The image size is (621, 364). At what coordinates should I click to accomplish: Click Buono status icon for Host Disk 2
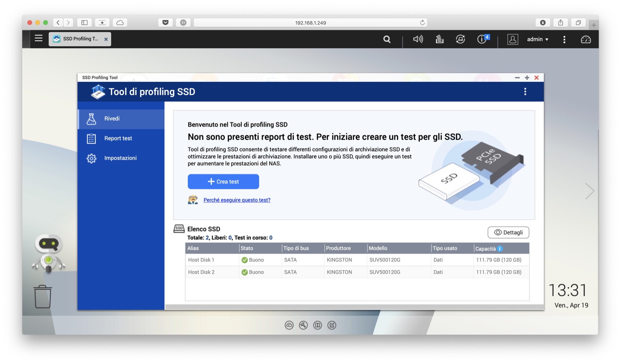coord(245,272)
